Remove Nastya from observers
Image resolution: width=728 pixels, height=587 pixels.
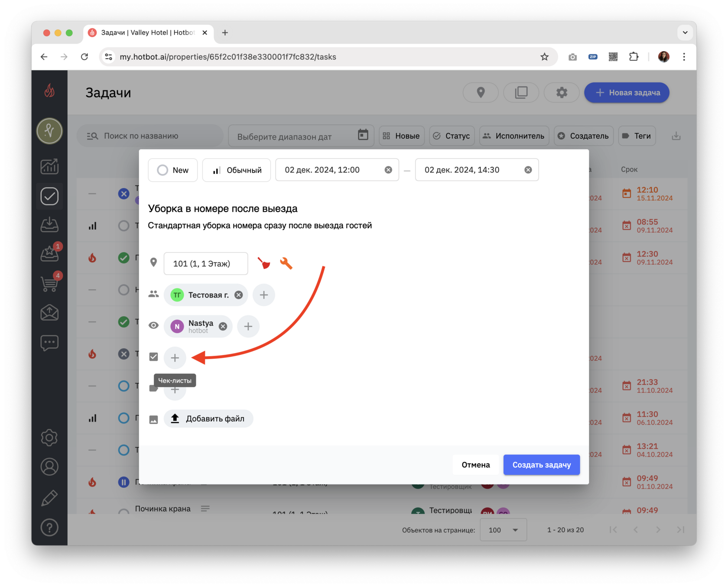[223, 326]
